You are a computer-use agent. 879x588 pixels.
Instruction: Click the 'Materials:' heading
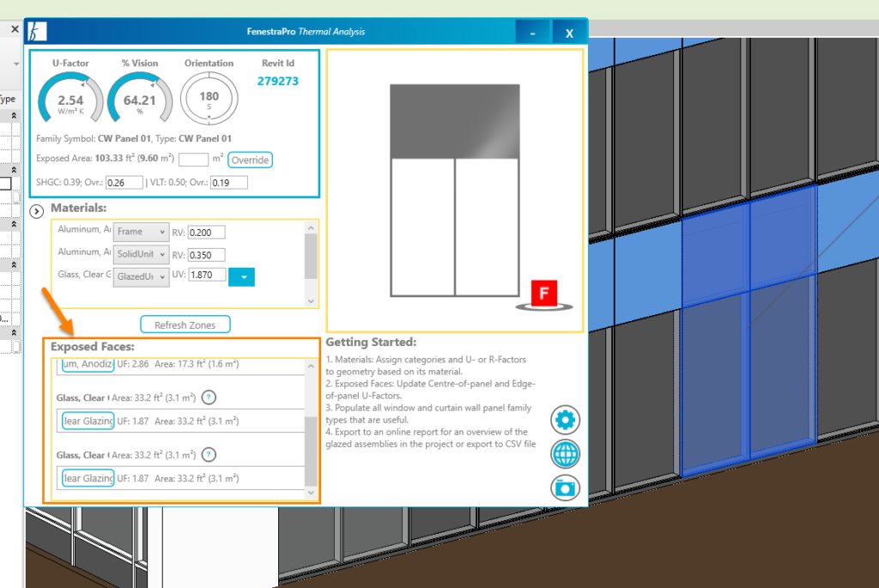78,208
